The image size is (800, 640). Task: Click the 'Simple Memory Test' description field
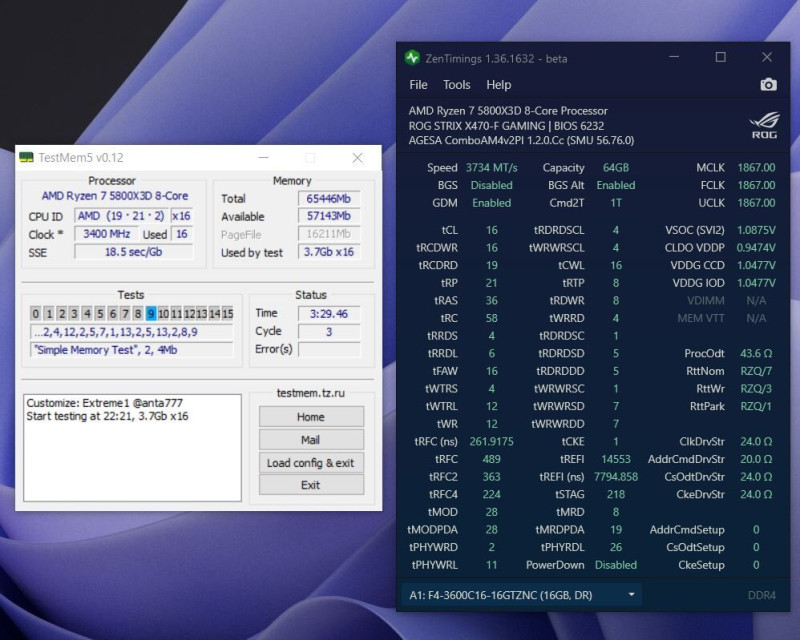pyautogui.click(x=132, y=350)
